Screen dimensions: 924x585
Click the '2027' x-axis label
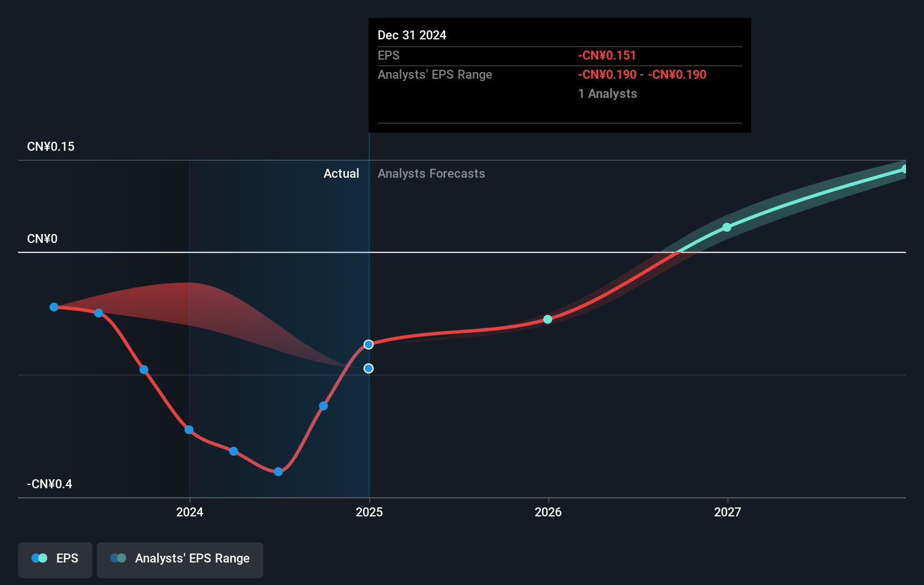[x=728, y=512]
